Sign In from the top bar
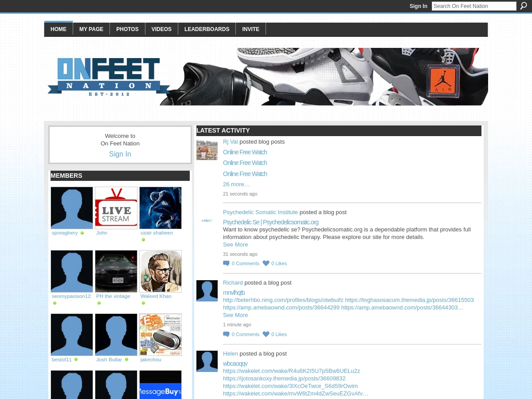The image size is (532, 399). tap(418, 6)
